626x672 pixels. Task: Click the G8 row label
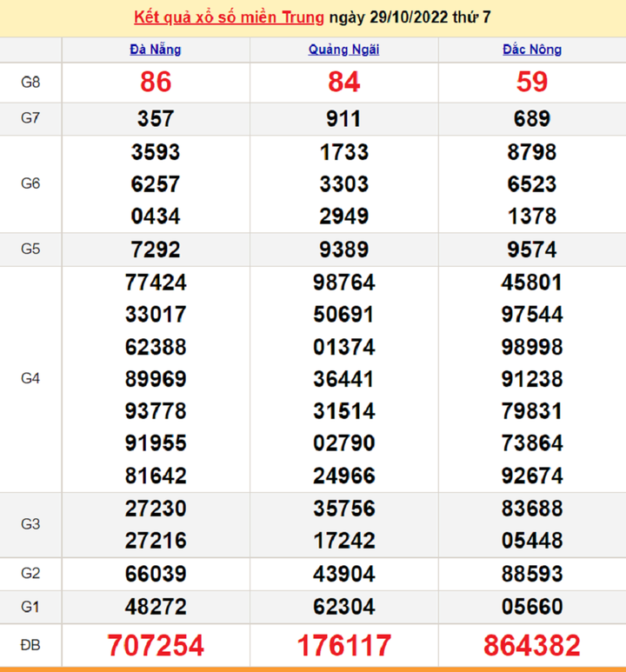pos(30,83)
